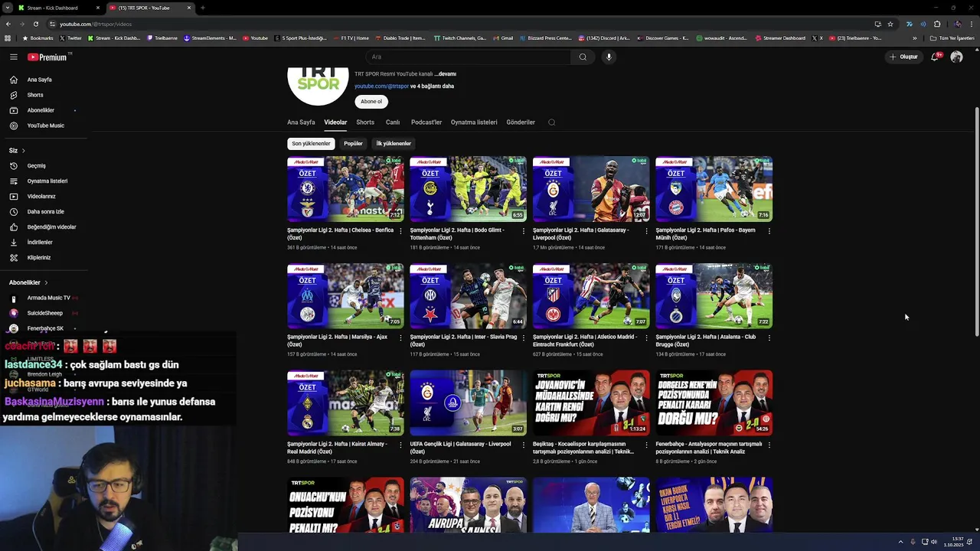Open the Bodo Glimt - Tottenham thumbnail
This screenshot has width=980, height=551.
coord(468,189)
